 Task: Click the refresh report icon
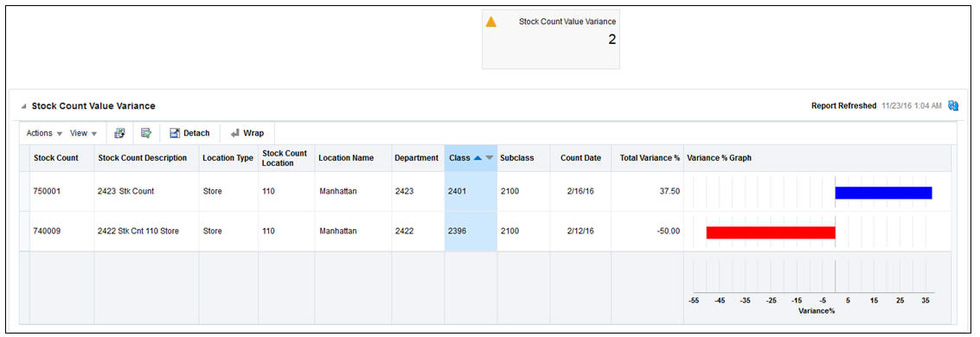click(953, 106)
